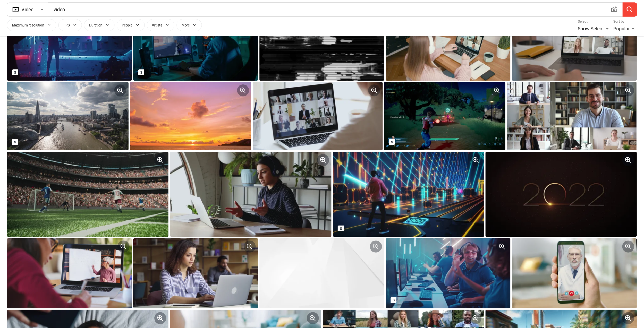Open search by image camera icon
This screenshot has width=644, height=328.
pyautogui.click(x=614, y=10)
